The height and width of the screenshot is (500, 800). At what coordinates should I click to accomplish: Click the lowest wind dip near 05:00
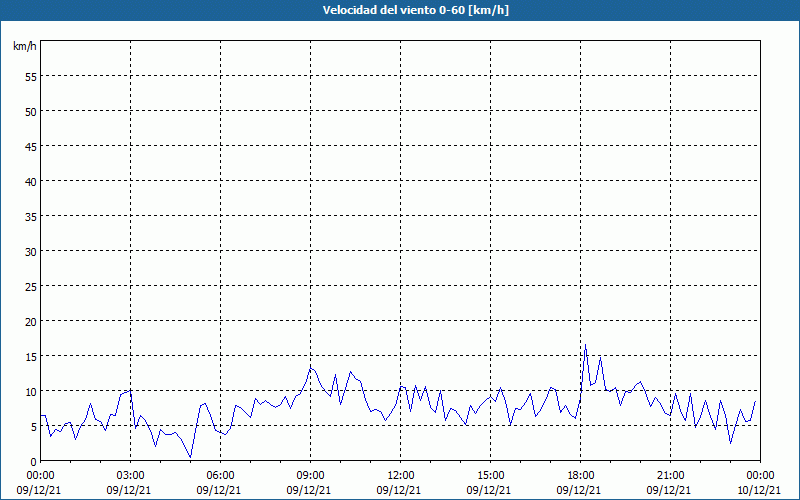tap(190, 457)
